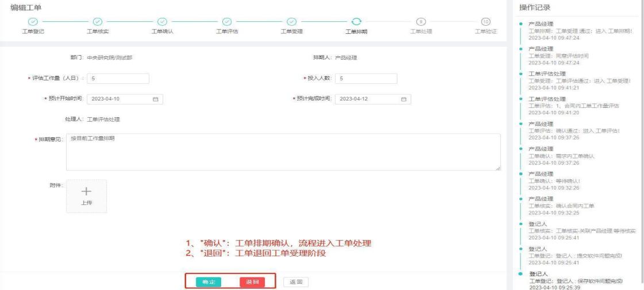Screen dimensions: 644x290
Task: Click the 工单确认 step checkmark icon
Action: click(x=161, y=21)
